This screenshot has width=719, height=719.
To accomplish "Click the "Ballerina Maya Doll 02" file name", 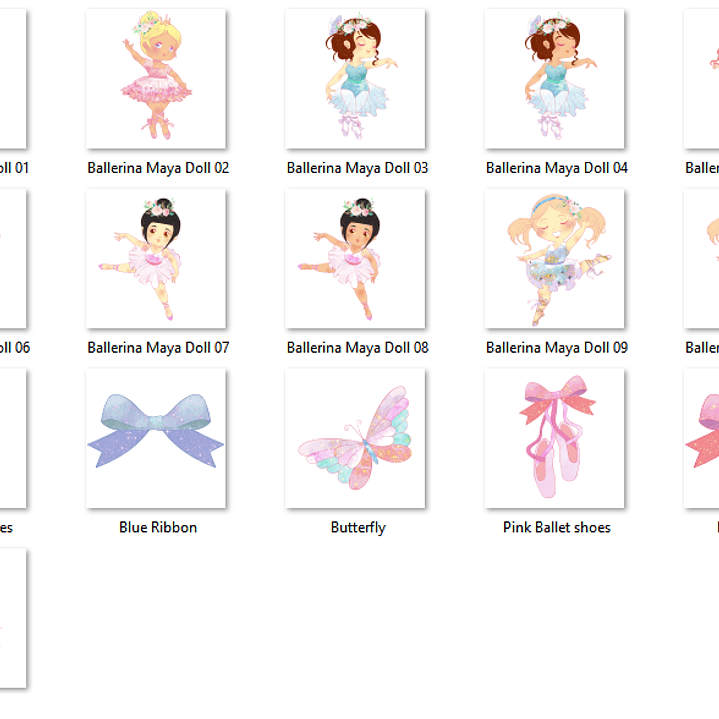I will (158, 168).
